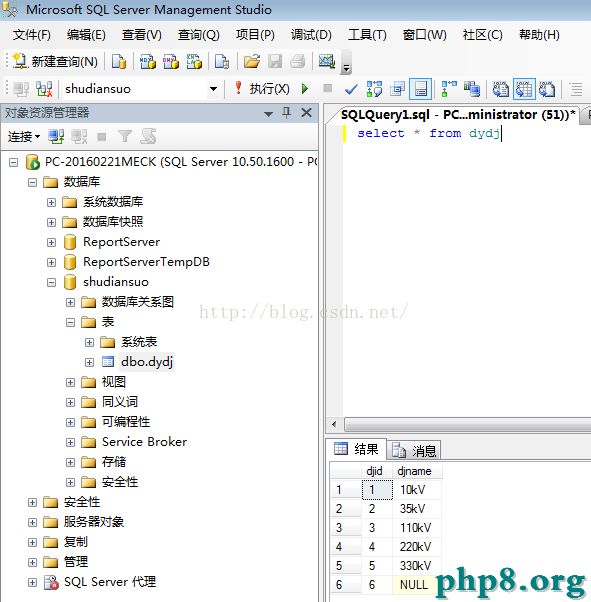591x602 pixels.
Task: Click the Print icon
Action: tap(298, 61)
